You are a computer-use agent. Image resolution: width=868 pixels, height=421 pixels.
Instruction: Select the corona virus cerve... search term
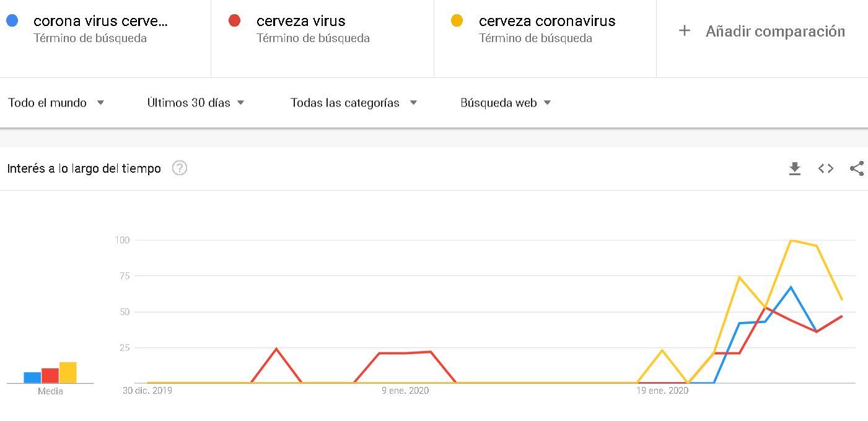[100, 21]
